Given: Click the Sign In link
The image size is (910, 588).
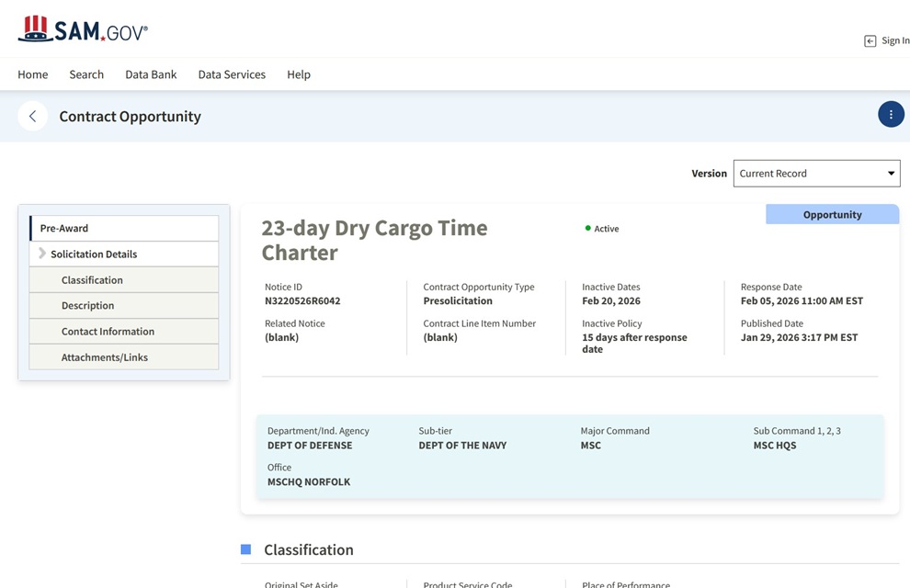Looking at the screenshot, I should (894, 40).
